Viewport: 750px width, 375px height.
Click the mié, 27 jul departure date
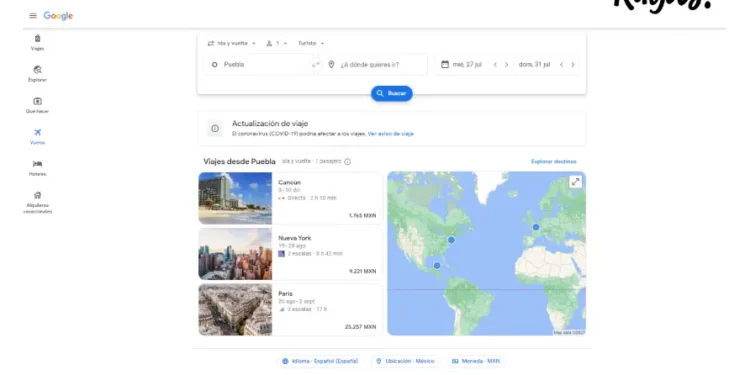[467, 65]
